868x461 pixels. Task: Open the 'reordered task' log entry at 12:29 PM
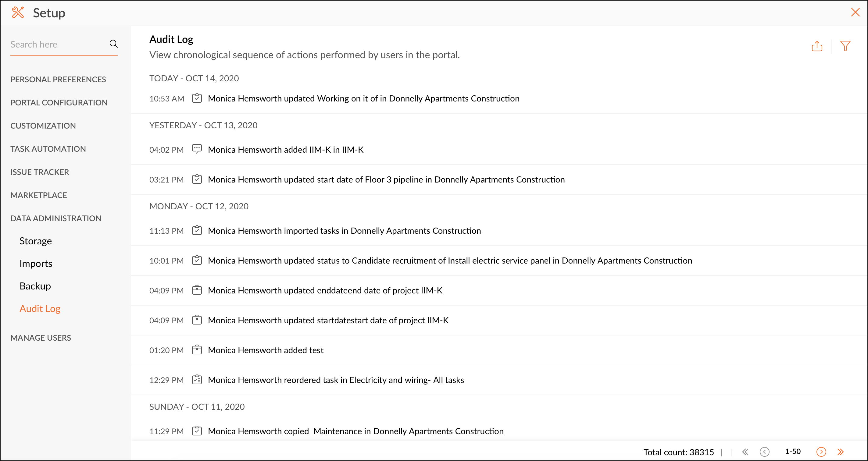click(x=336, y=380)
